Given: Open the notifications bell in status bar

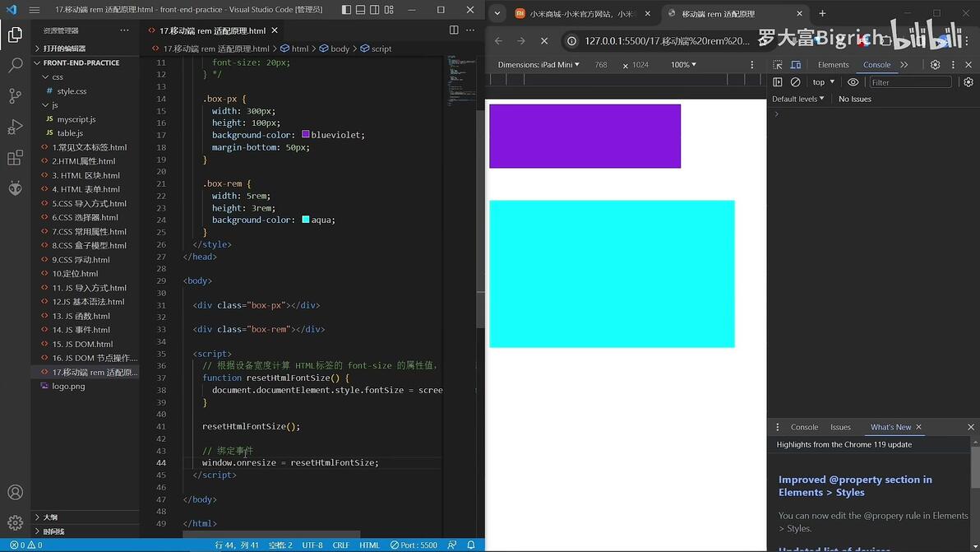Looking at the screenshot, I should pos(470,545).
